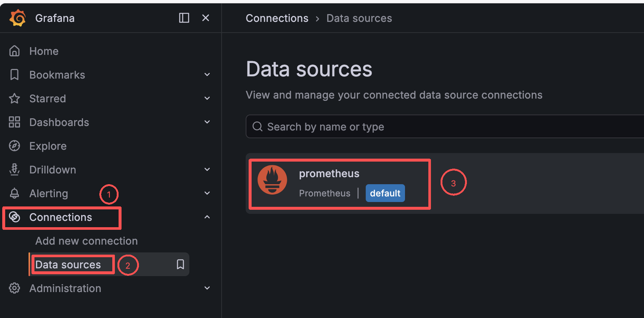Click the Alerting bell icon
644x318 pixels.
(14, 193)
